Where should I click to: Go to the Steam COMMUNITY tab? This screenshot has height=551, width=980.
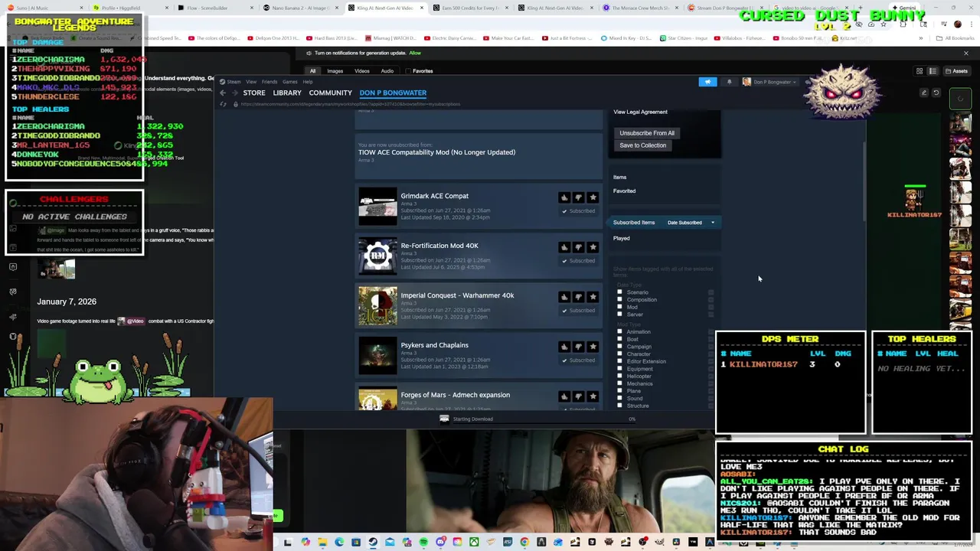[330, 93]
